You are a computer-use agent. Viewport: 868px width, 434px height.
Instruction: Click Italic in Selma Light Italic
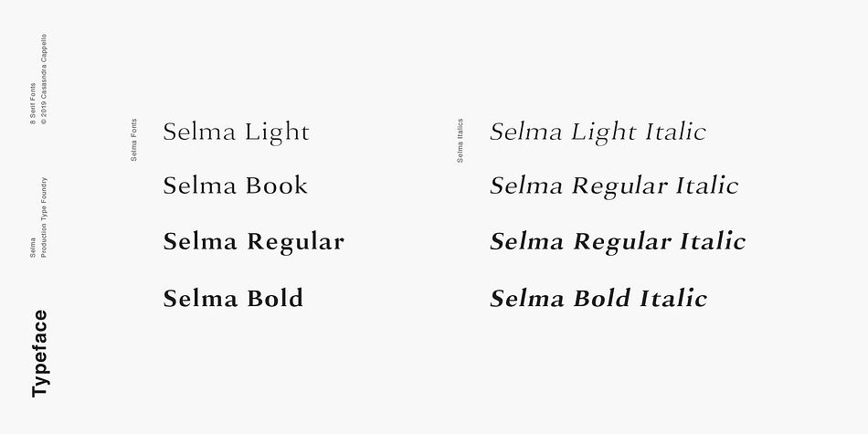tap(676, 132)
